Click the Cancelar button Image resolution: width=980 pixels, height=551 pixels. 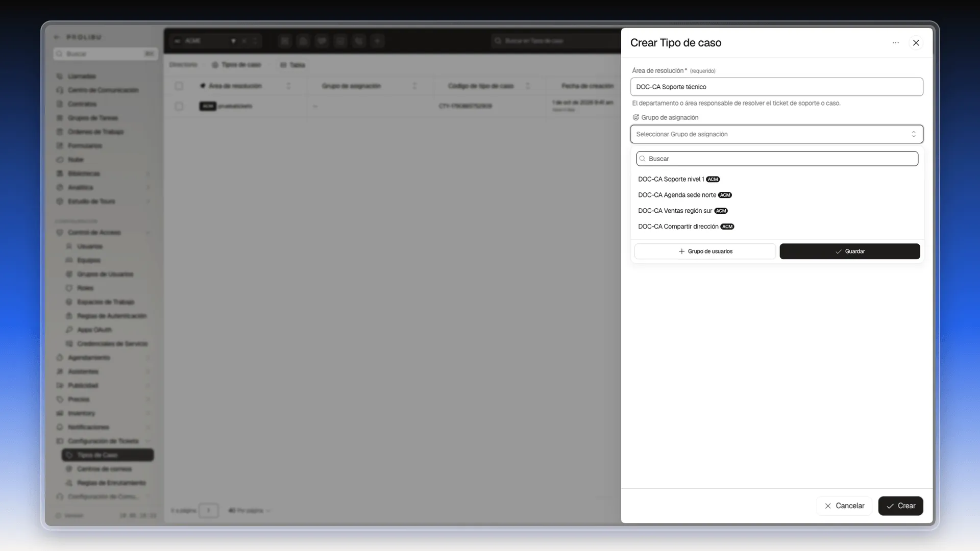[x=844, y=506]
